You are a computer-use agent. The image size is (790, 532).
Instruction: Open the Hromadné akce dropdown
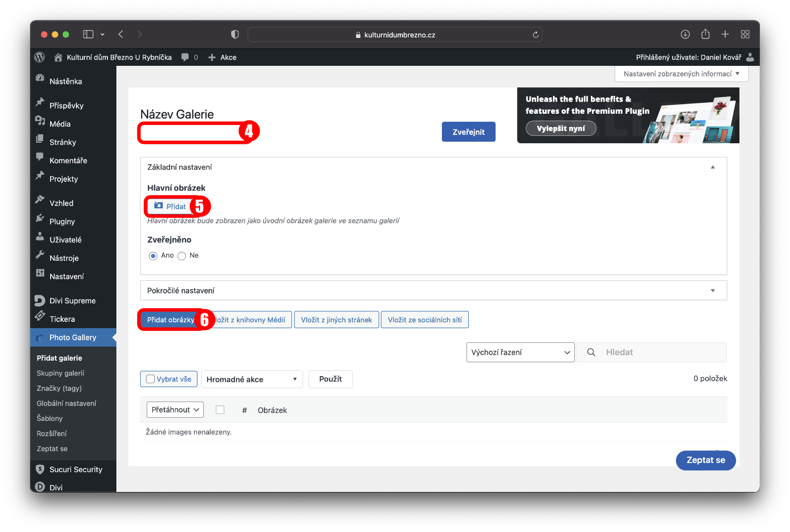click(x=252, y=379)
